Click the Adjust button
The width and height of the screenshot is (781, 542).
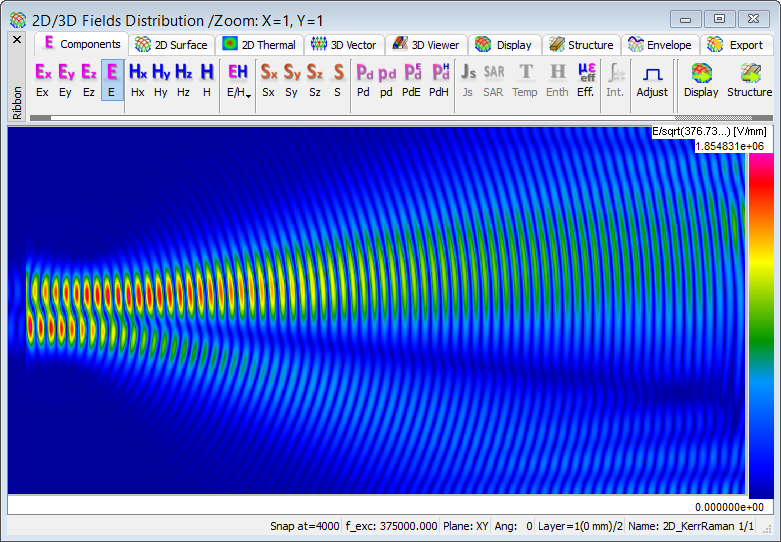[652, 79]
